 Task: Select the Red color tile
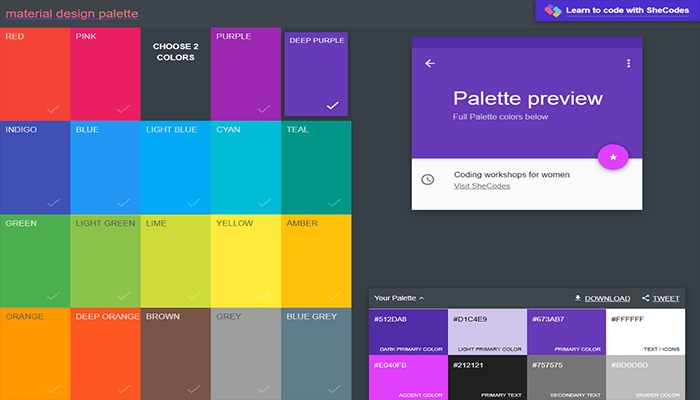pos(35,74)
